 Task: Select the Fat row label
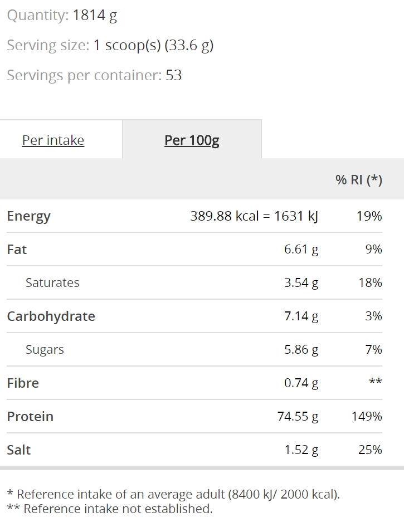(x=17, y=250)
